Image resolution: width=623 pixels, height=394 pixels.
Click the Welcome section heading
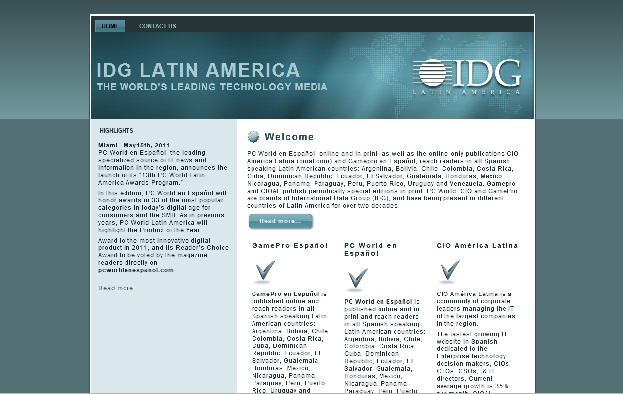[x=289, y=137]
